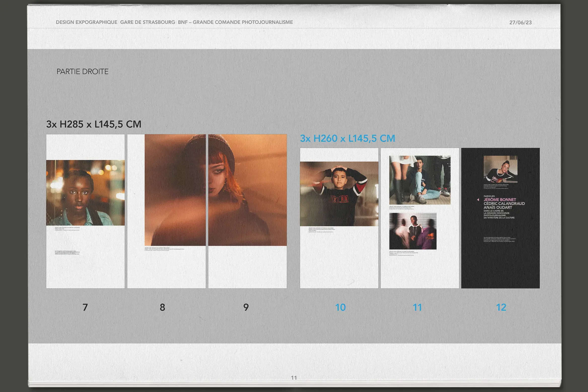Click 'DU MINISTÈRE DE LA CULTURE' text line
The width and height of the screenshot is (588, 392).
(499, 218)
